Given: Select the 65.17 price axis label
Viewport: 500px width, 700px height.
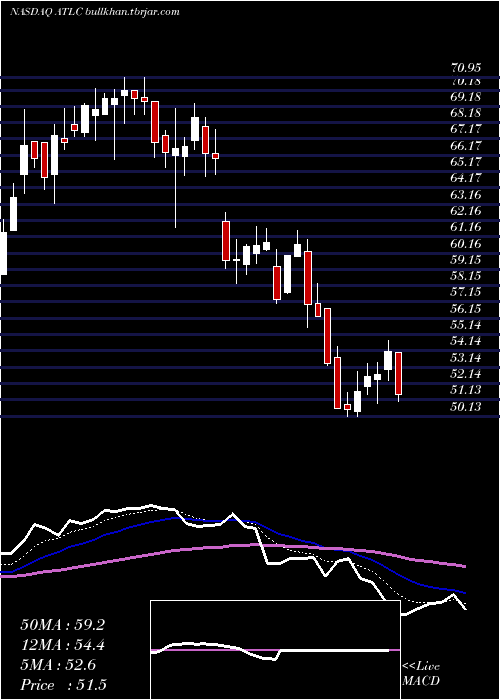Looking at the screenshot, I should [x=466, y=162].
